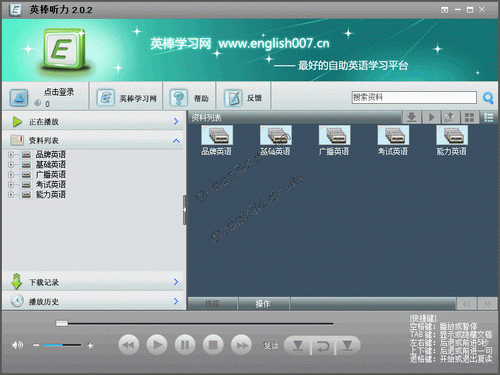Toggle the repeat loop button
This screenshot has width=500, height=375.
tap(323, 346)
